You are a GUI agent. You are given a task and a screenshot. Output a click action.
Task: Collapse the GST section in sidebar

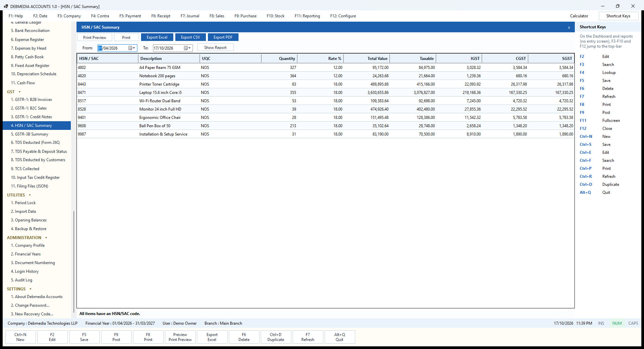coord(20,92)
